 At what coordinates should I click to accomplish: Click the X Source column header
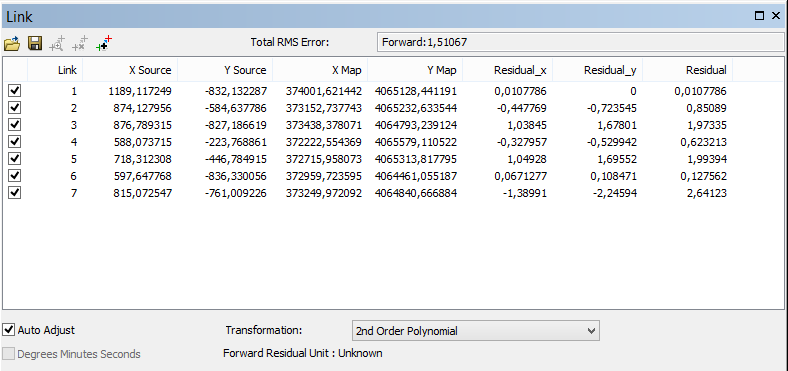130,70
